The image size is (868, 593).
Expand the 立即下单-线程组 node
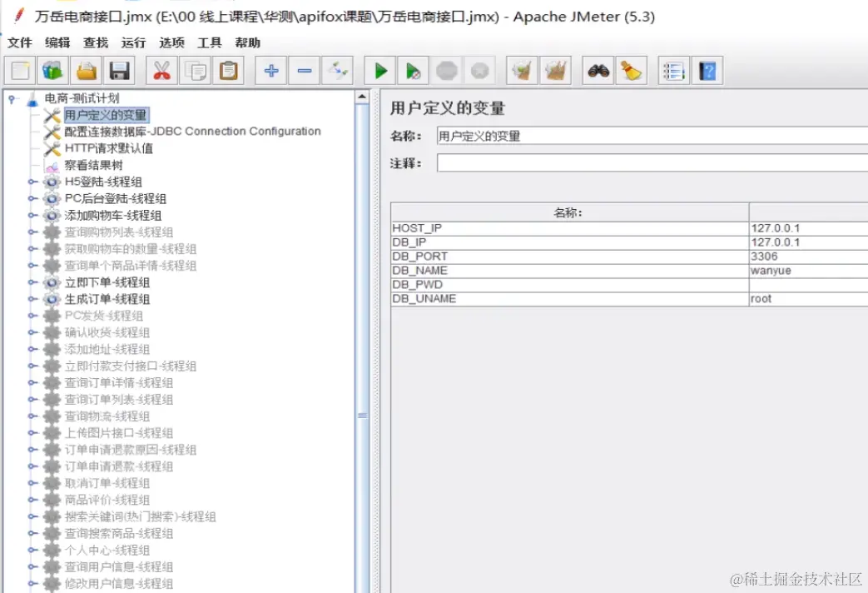32,282
